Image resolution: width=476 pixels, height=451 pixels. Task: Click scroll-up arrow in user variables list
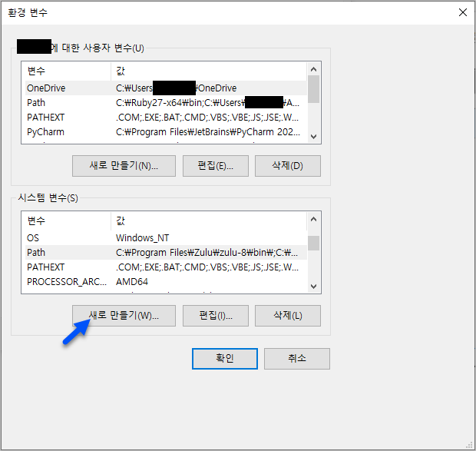(313, 69)
